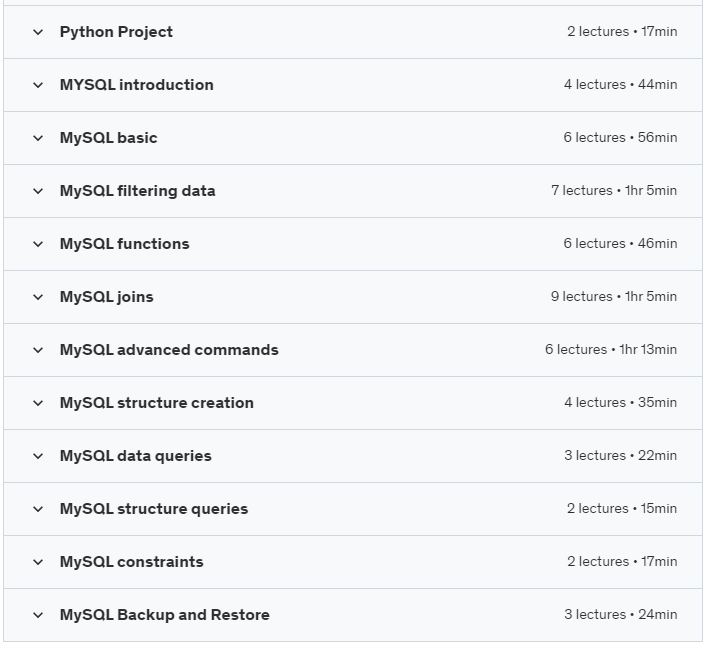Open the MySQL structure creation title
This screenshot has height=645, width=706.
[157, 403]
